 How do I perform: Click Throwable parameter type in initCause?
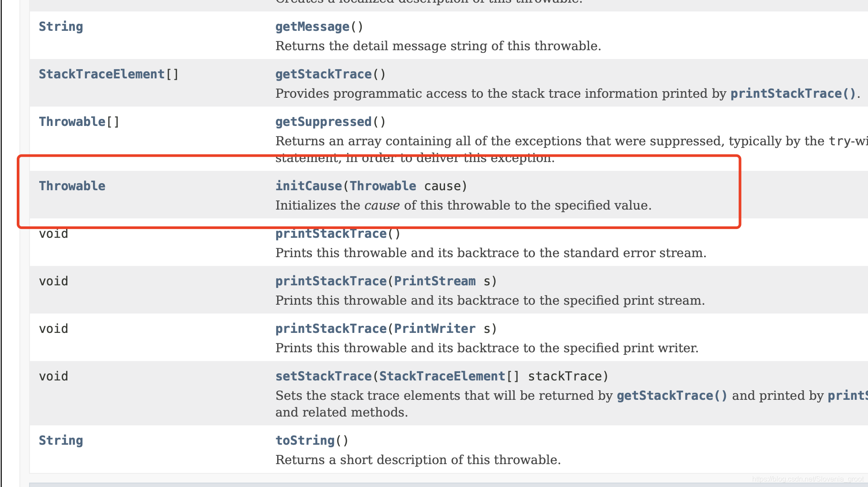pos(382,186)
